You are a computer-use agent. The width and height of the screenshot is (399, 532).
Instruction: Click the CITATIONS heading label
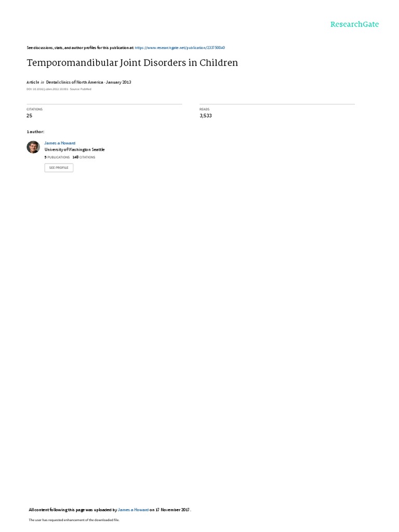[x=35, y=109]
